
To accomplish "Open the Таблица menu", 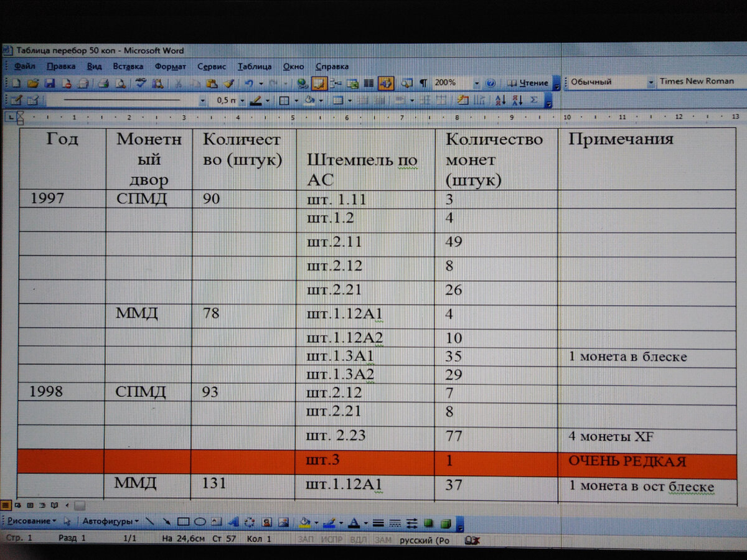I will (254, 66).
